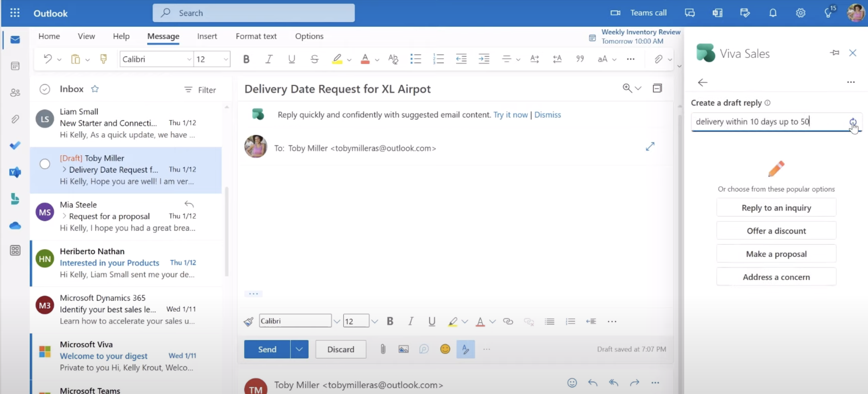The image size is (868, 394).
Task: Toggle Bold in compose formatting bar
Action: [x=390, y=321]
